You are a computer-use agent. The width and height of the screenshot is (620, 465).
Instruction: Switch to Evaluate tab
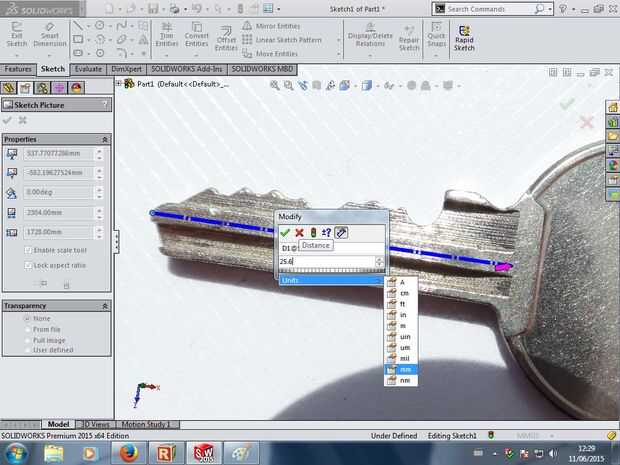point(88,69)
